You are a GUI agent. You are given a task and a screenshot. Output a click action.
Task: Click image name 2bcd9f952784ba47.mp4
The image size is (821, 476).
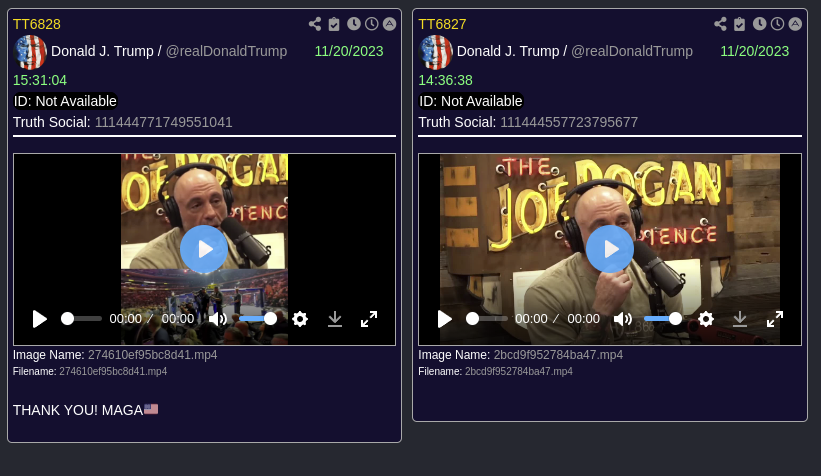click(558, 355)
